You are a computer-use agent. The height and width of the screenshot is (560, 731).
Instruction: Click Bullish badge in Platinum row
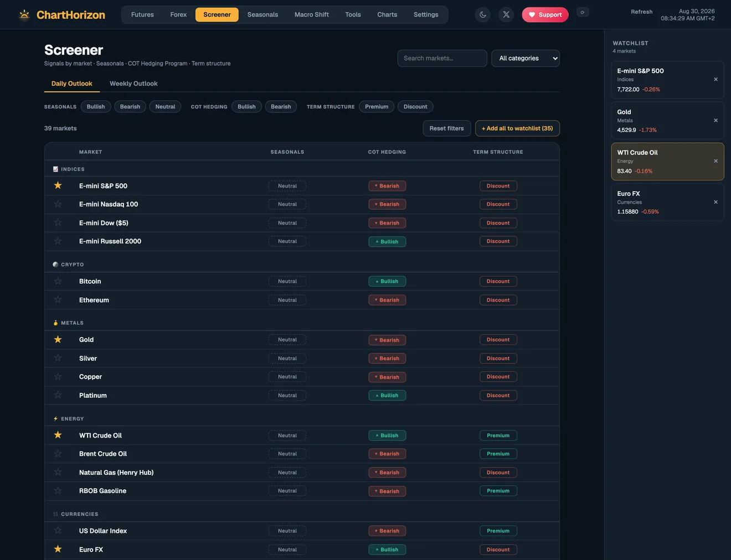pos(387,396)
